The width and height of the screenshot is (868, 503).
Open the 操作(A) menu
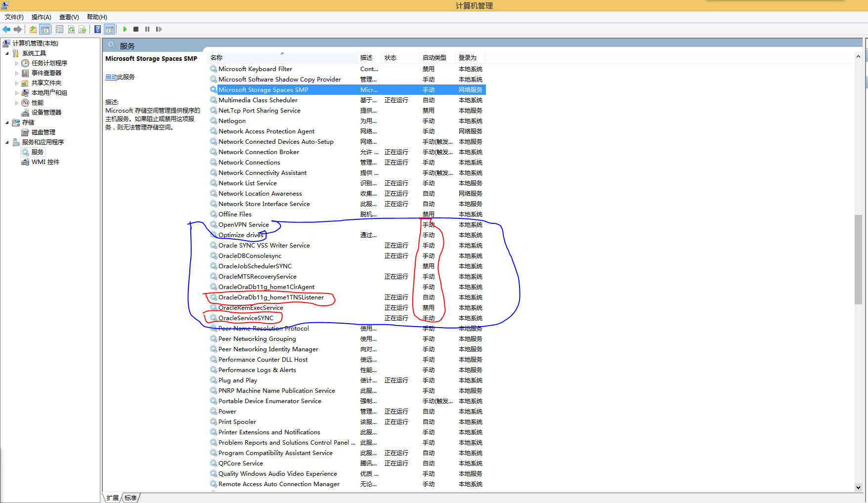tap(42, 17)
